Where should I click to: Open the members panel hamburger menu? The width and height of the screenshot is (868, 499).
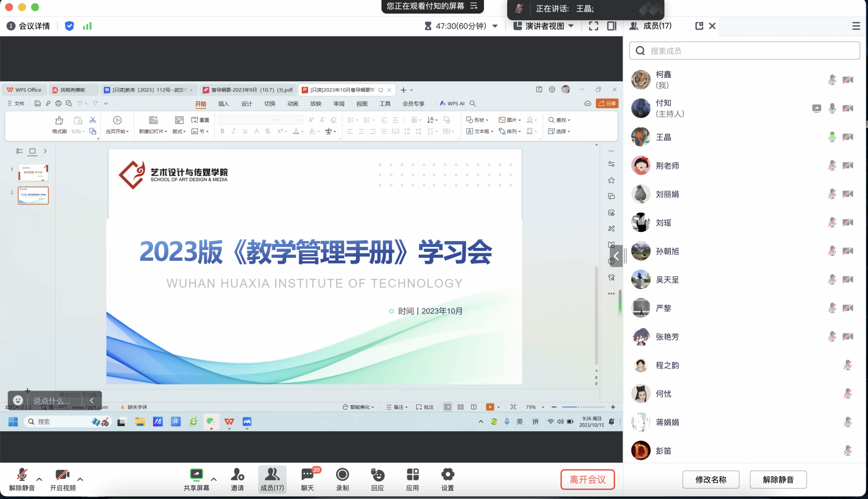pos(856,26)
